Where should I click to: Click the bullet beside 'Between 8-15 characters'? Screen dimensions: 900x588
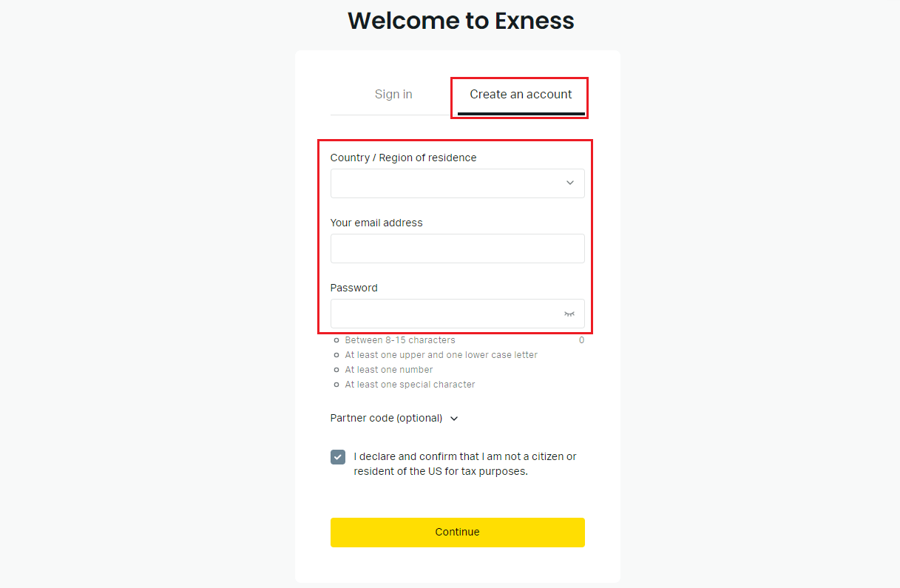pos(337,339)
